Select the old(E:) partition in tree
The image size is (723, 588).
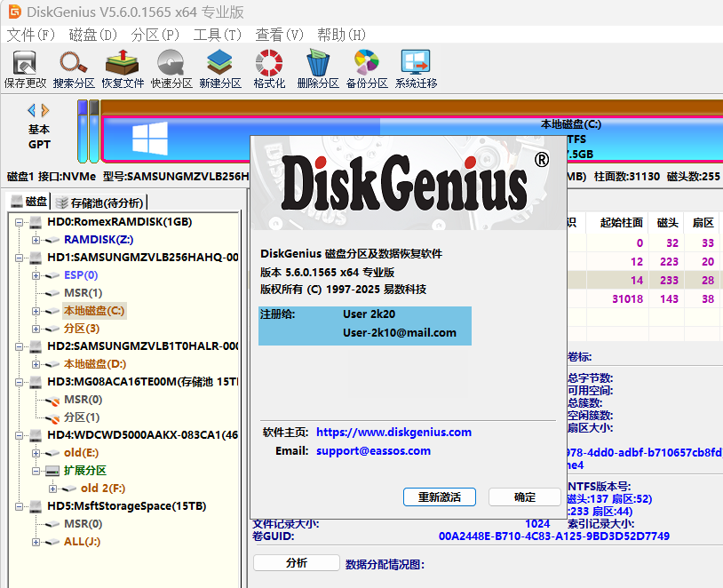point(81,453)
